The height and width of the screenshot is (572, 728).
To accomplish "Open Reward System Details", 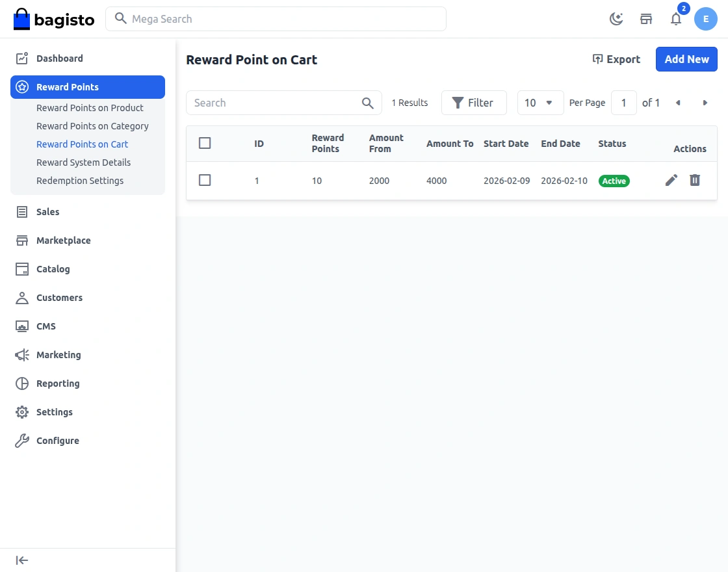I will (x=84, y=162).
